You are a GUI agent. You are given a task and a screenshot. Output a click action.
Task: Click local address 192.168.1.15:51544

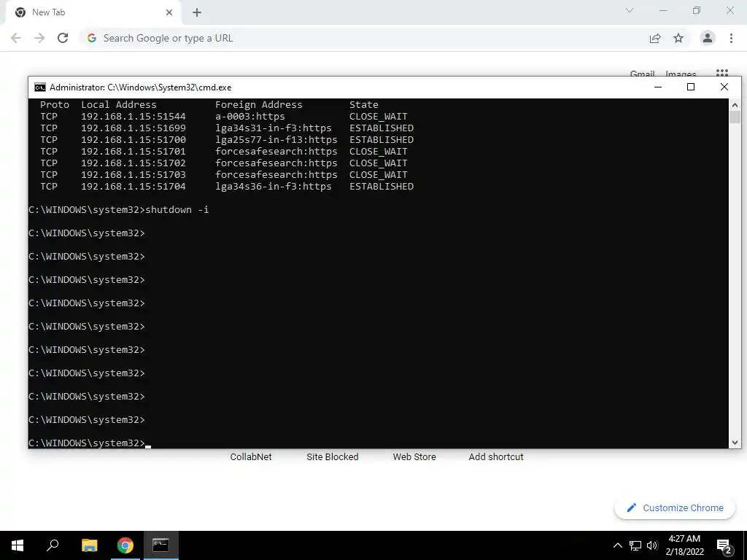[133, 116]
